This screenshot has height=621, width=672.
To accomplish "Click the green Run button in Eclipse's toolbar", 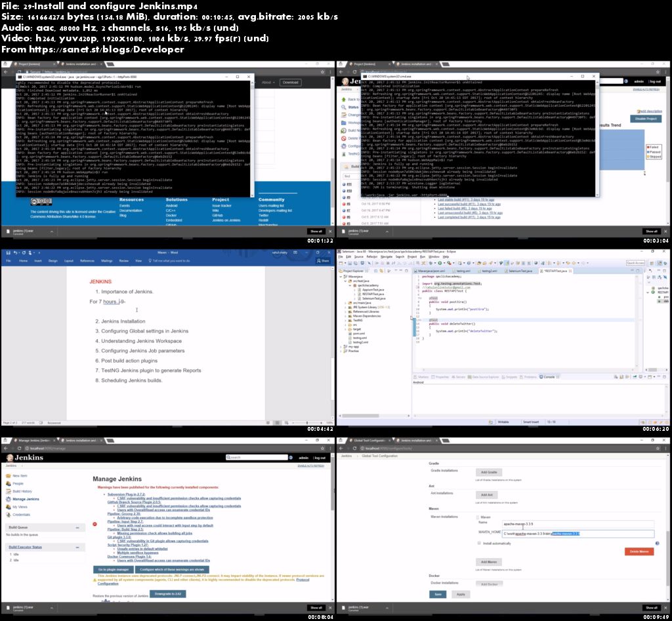I will click(439, 263).
